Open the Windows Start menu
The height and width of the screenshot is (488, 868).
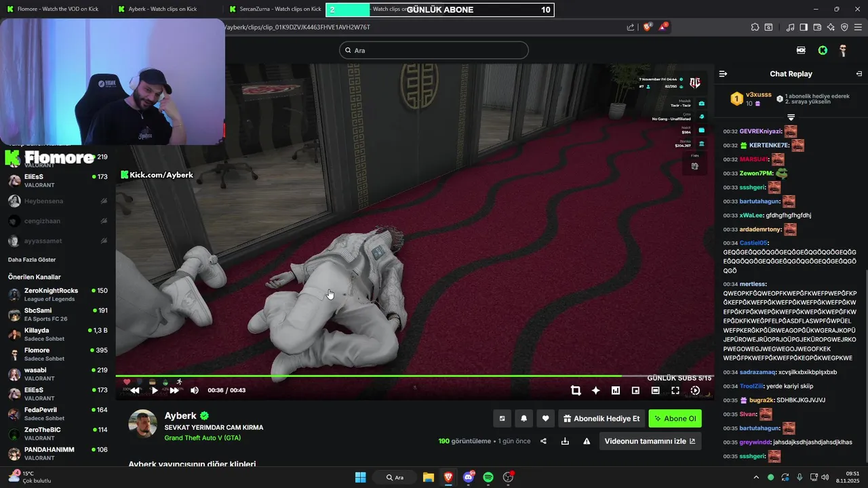(x=361, y=477)
